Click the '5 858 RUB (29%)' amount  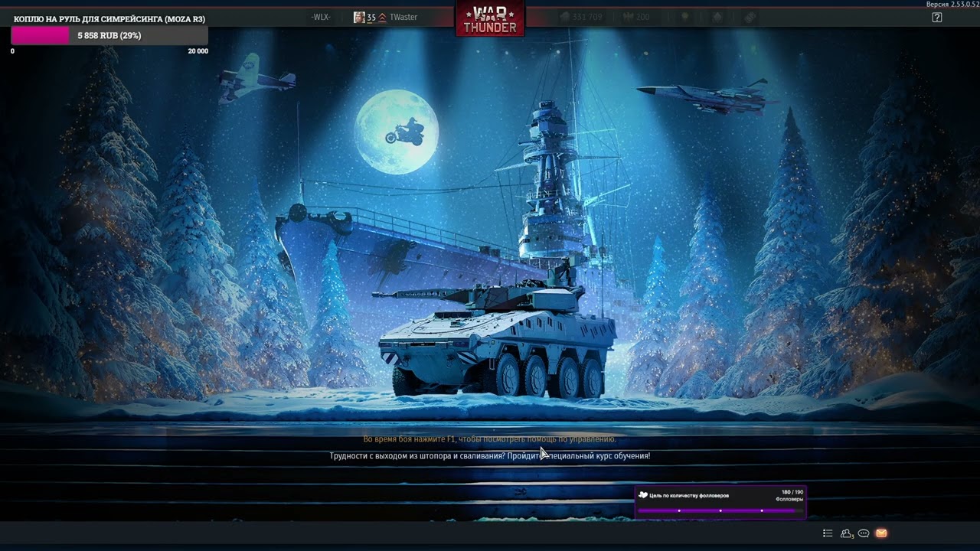pyautogui.click(x=109, y=35)
